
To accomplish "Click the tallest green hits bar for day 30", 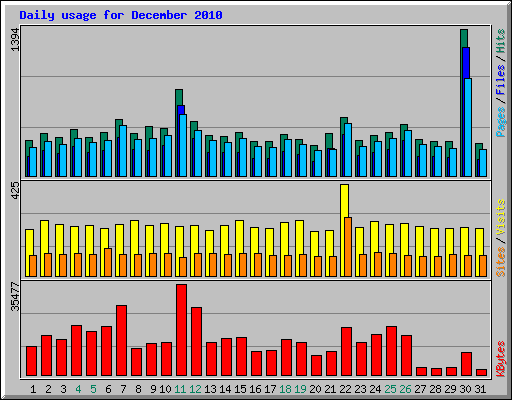I will click(x=464, y=38).
